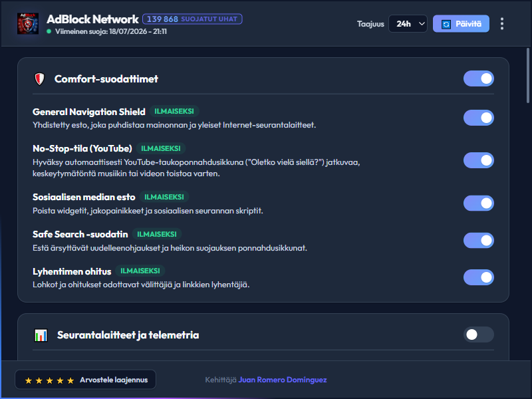Click description 'Estä ärsyttävät uudelleenohjaukset'
The height and width of the screenshot is (399, 532).
[x=170, y=248]
